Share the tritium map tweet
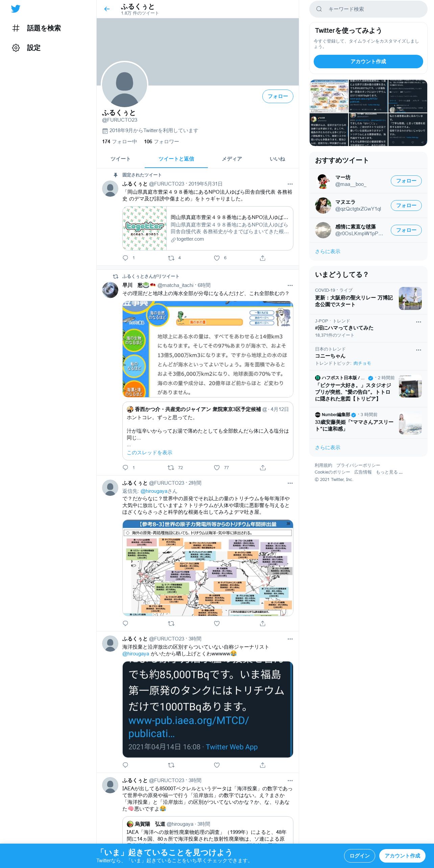Screen dimensions: 434x868 coord(263,623)
